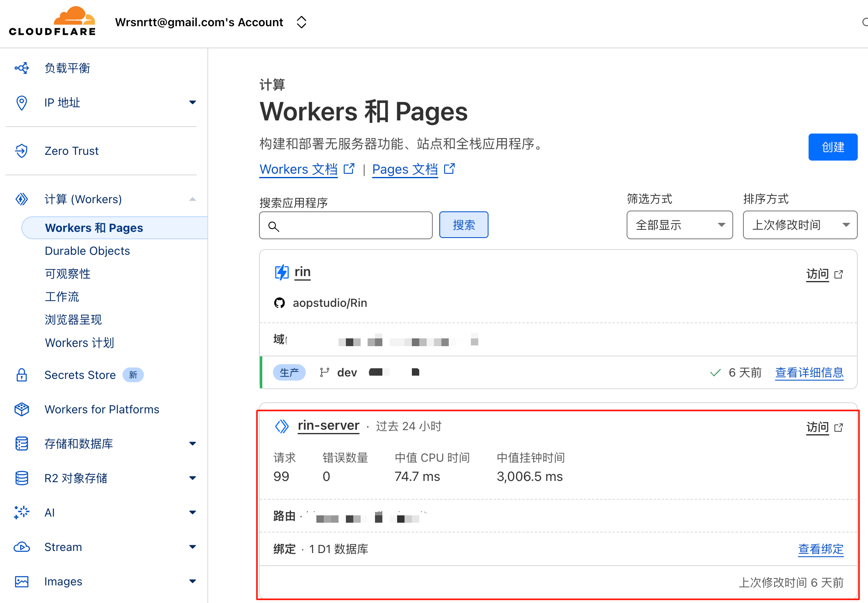This screenshot has height=603, width=868.
Task: Click 访问 on the rin-server card
Action: (817, 427)
